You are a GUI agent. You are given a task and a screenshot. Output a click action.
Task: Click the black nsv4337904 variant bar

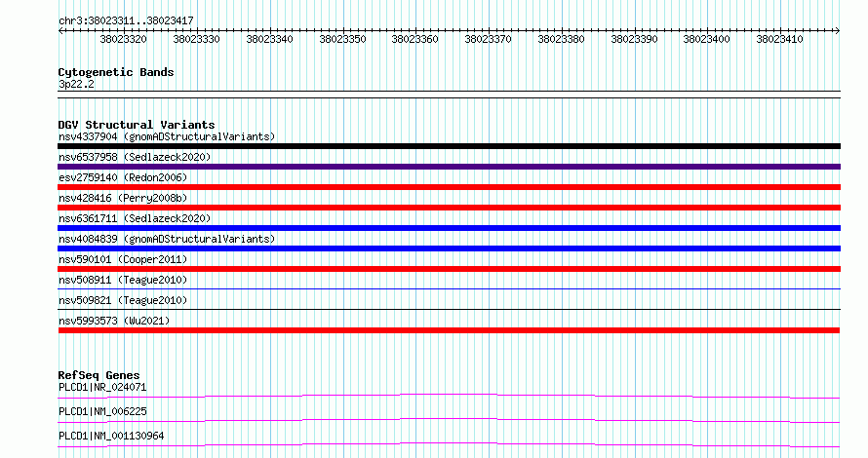coord(449,146)
